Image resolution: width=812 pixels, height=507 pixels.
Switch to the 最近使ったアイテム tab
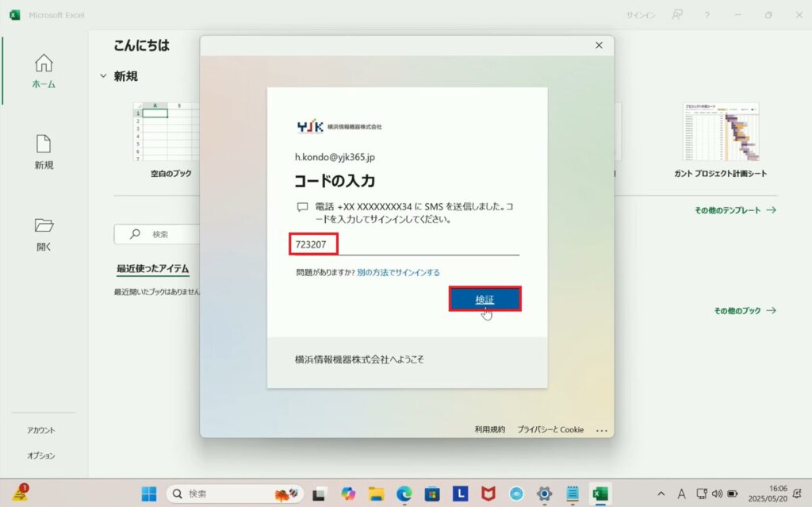tap(152, 268)
